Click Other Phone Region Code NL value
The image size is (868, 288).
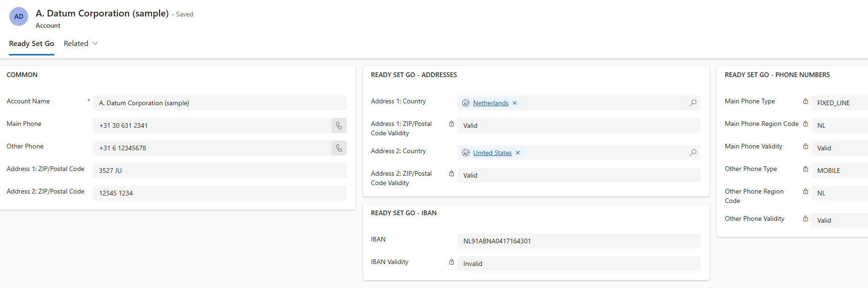[x=839, y=193]
